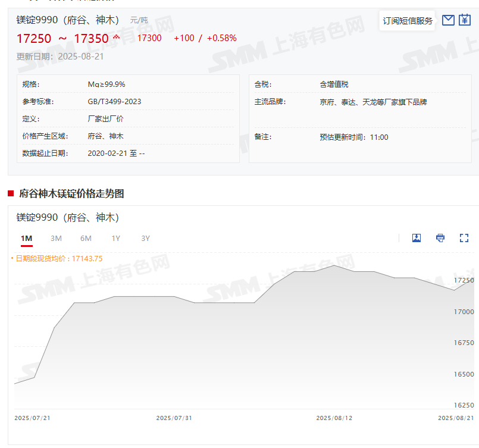Click the 镁锭9990 title inside the chart panel
Screen dimensions: 479x448
click(x=67, y=217)
